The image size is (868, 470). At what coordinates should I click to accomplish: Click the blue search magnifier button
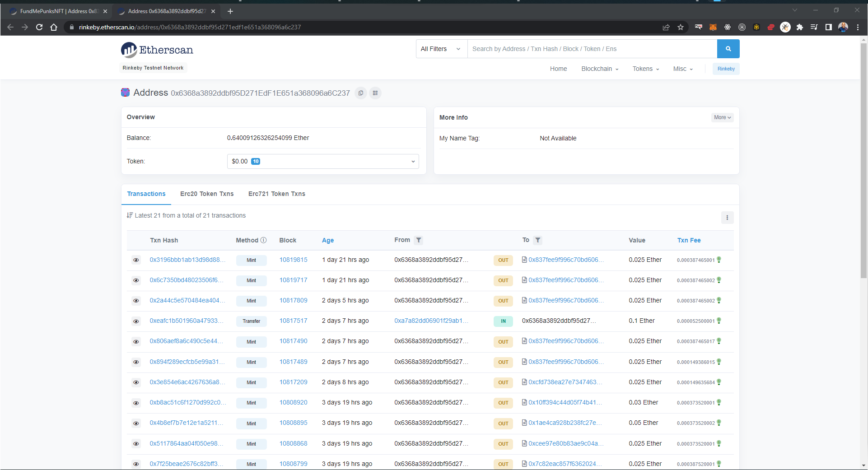point(728,49)
